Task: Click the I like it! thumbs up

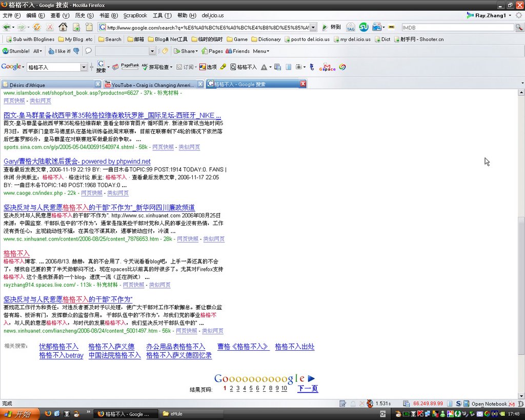Action: tap(59, 51)
